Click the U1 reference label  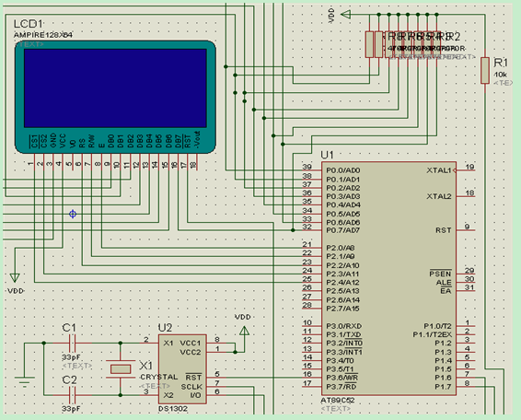click(x=327, y=155)
